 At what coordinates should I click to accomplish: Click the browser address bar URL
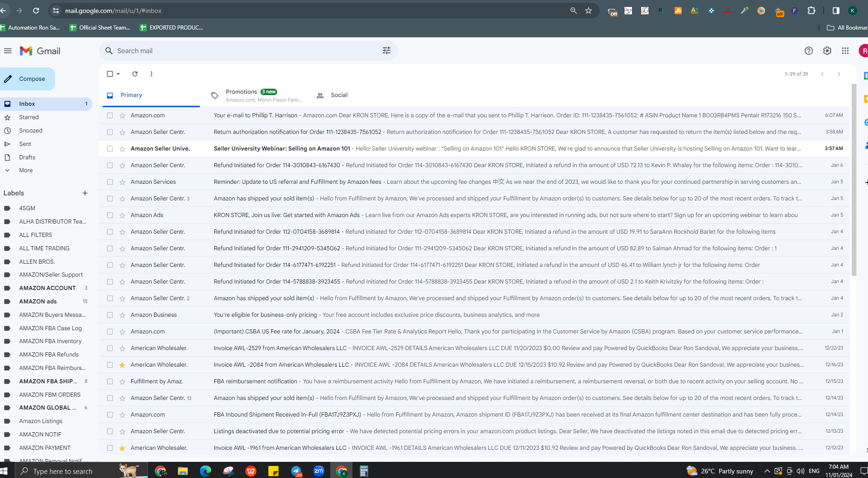click(x=113, y=11)
